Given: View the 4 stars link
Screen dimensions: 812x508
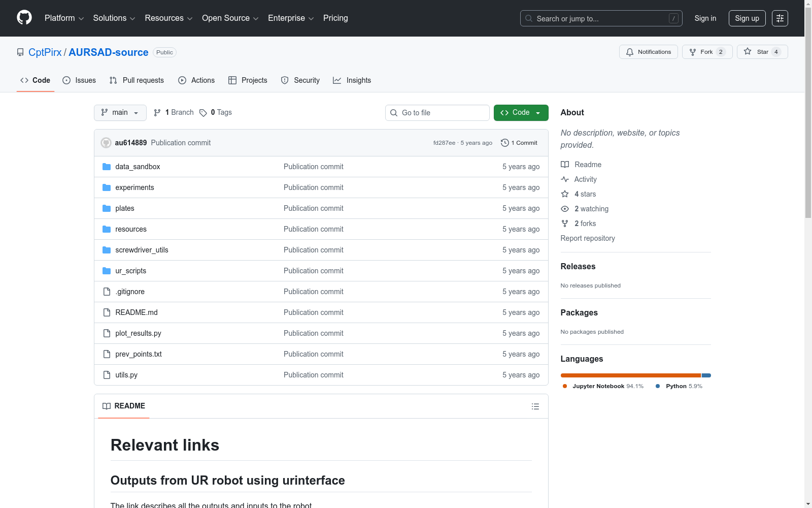Looking at the screenshot, I should 579,194.
